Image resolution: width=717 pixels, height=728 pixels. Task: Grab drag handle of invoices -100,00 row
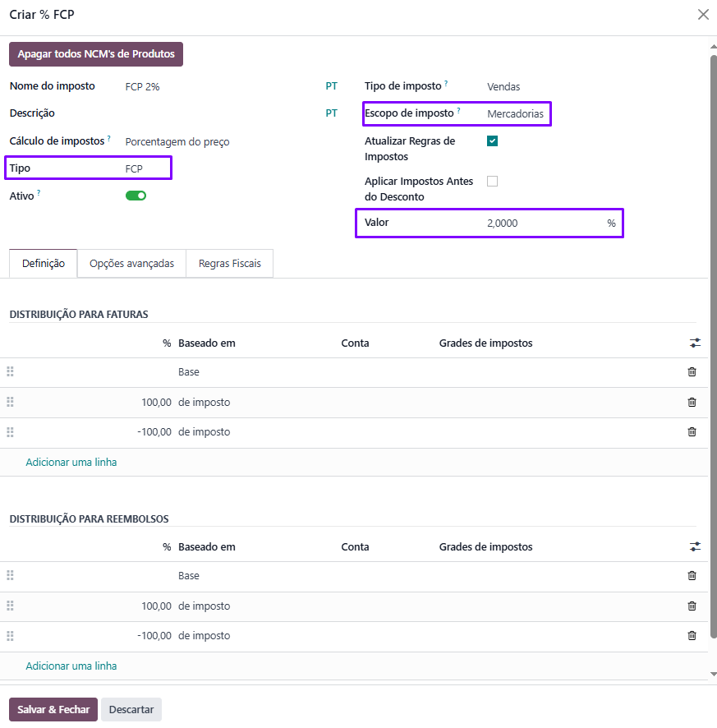click(10, 432)
